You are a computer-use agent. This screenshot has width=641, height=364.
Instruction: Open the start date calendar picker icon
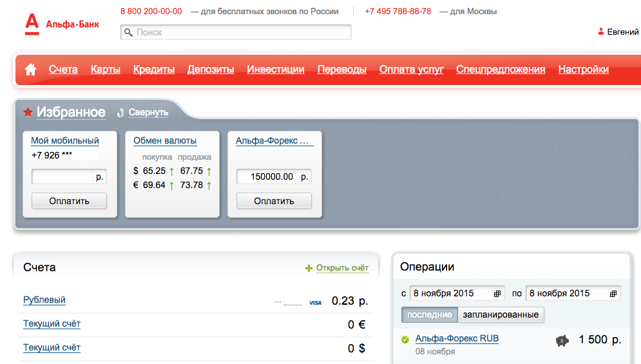(x=497, y=293)
